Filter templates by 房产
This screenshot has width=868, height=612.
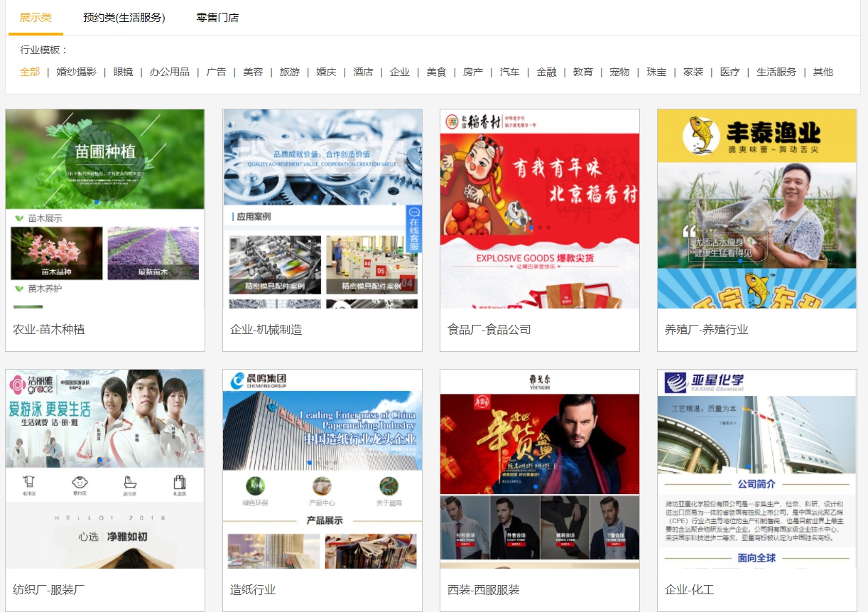[x=473, y=72]
